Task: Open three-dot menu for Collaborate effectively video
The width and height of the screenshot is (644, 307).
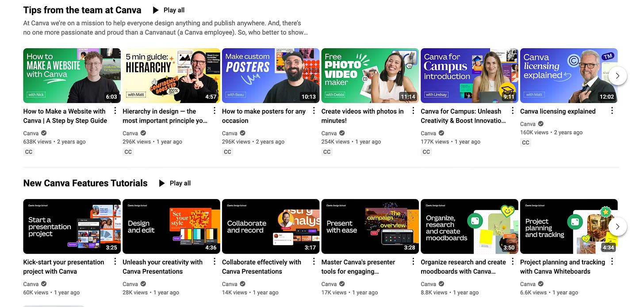Action: pos(314,261)
